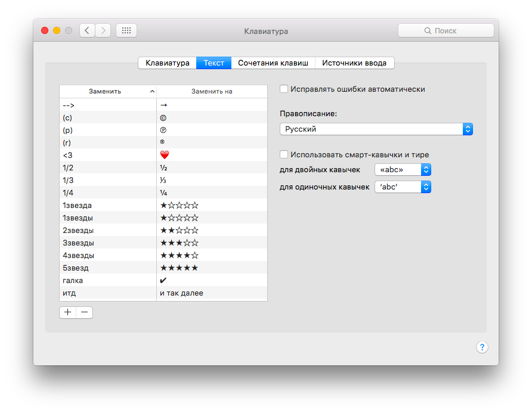The width and height of the screenshot is (532, 413).
Task: Enable Исправлять ошибки автоматически checkbox
Action: point(284,89)
